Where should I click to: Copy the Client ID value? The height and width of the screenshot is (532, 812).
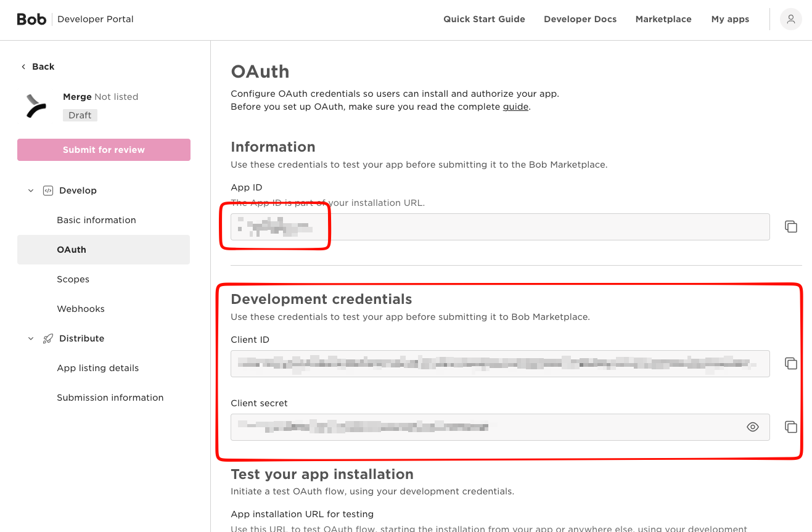pos(791,364)
